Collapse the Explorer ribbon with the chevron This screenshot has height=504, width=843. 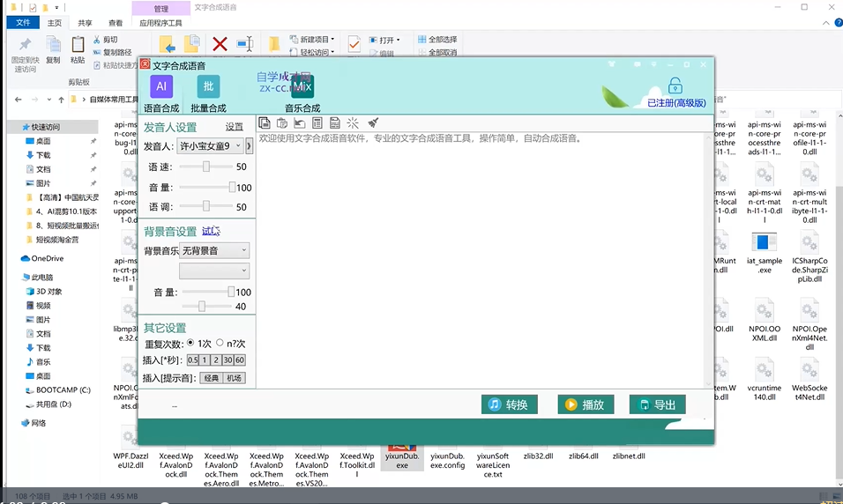pyautogui.click(x=825, y=23)
